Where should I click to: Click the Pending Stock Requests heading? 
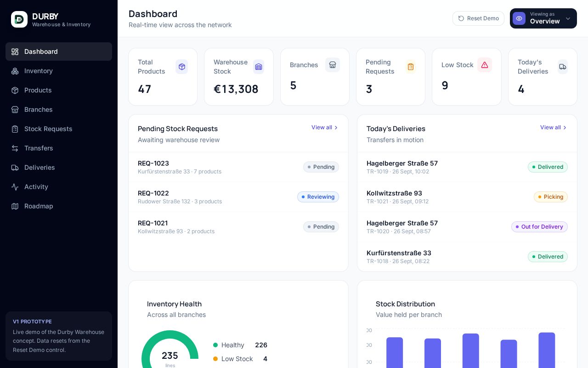tap(178, 129)
